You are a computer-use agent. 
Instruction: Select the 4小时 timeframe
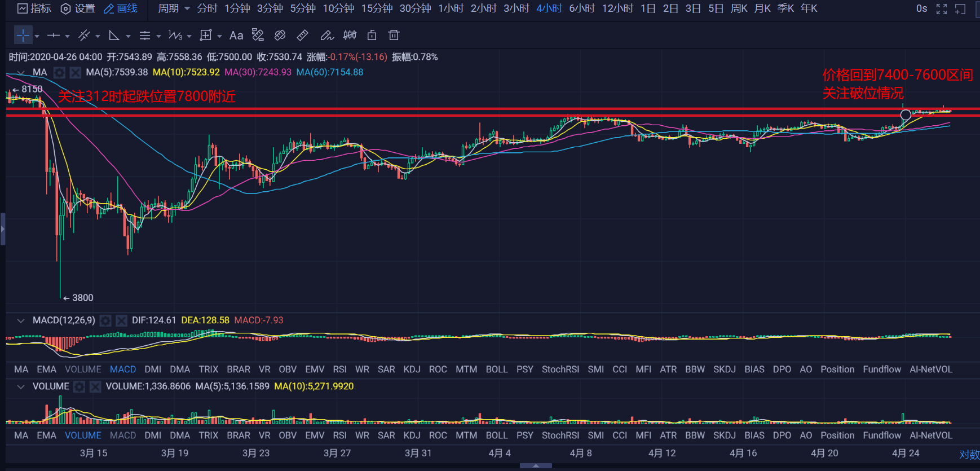[549, 8]
